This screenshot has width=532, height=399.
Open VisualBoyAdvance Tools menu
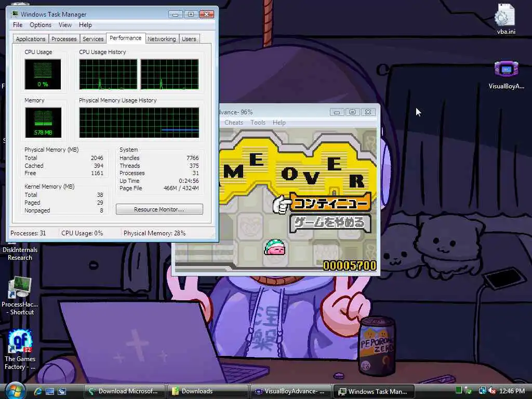258,123
